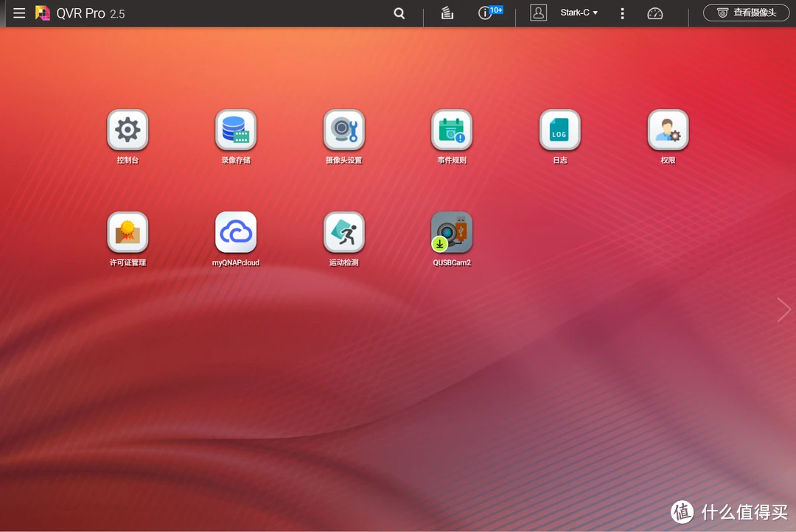Open the 录像存储 recording storage app

point(236,130)
